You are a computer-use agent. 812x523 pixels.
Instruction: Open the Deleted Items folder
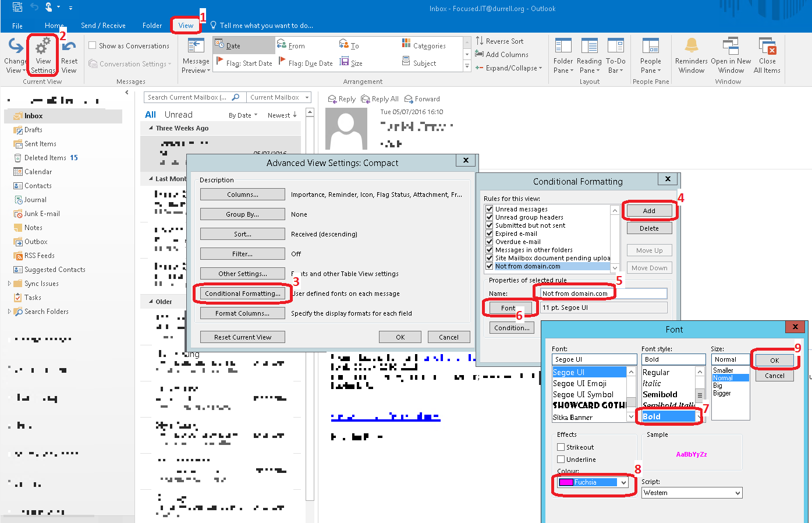pos(46,158)
